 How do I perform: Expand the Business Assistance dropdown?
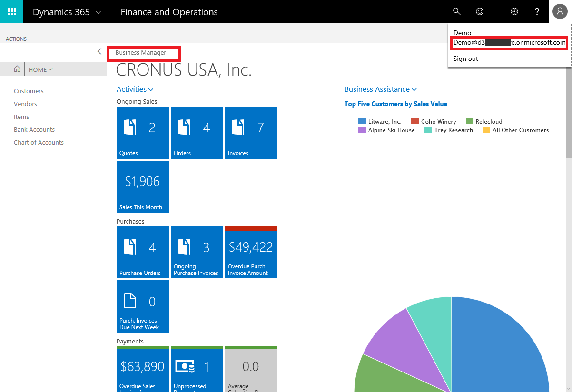(x=381, y=89)
